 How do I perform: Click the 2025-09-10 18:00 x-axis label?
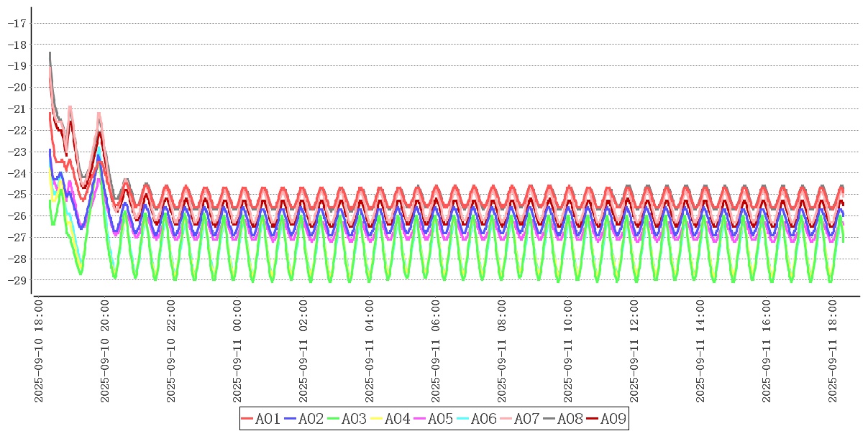(x=39, y=351)
